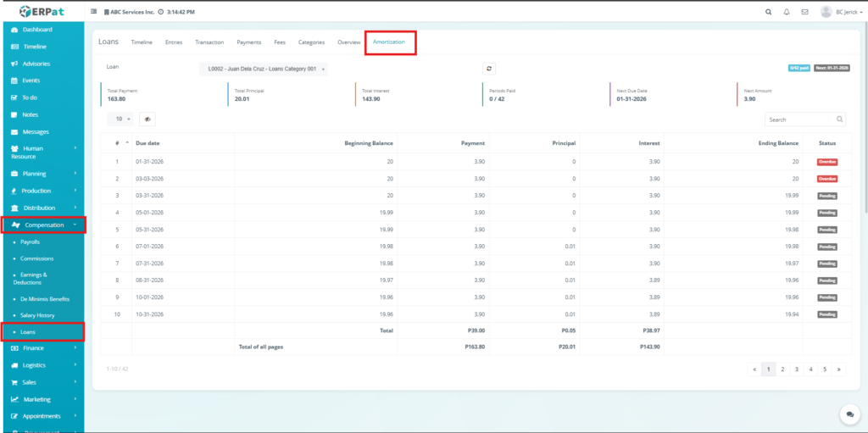Switch to the Payments tab
Screen dimensions: 868x433
tap(248, 42)
